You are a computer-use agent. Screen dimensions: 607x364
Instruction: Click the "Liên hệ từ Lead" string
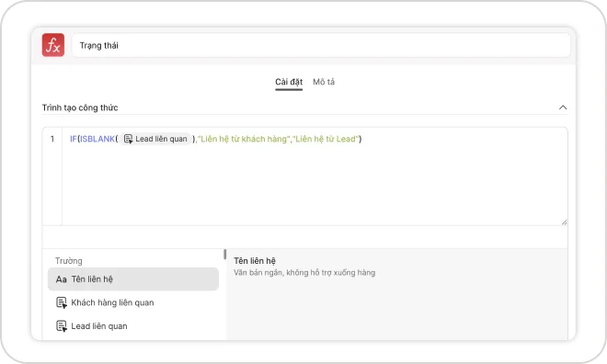[326, 139]
